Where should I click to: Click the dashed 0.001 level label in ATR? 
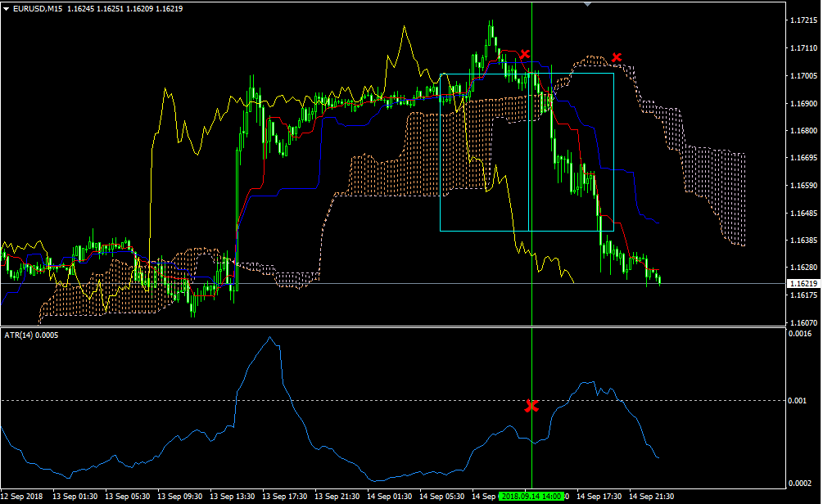[799, 400]
